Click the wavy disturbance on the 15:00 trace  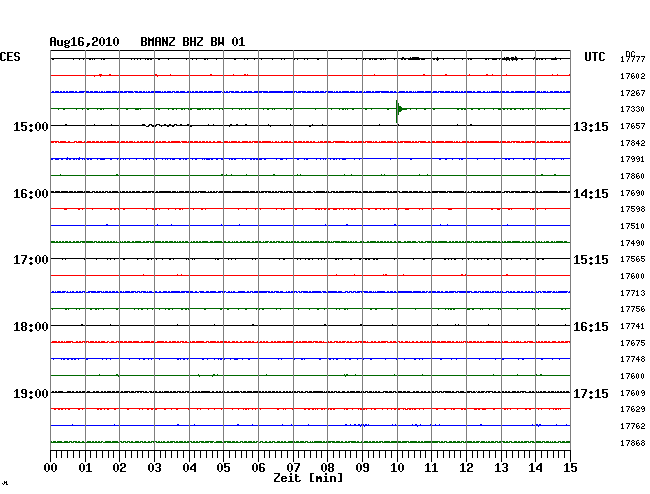167,125
